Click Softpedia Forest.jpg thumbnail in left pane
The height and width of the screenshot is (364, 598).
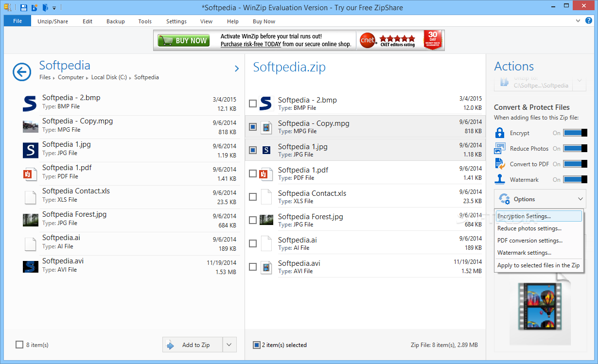(x=30, y=220)
